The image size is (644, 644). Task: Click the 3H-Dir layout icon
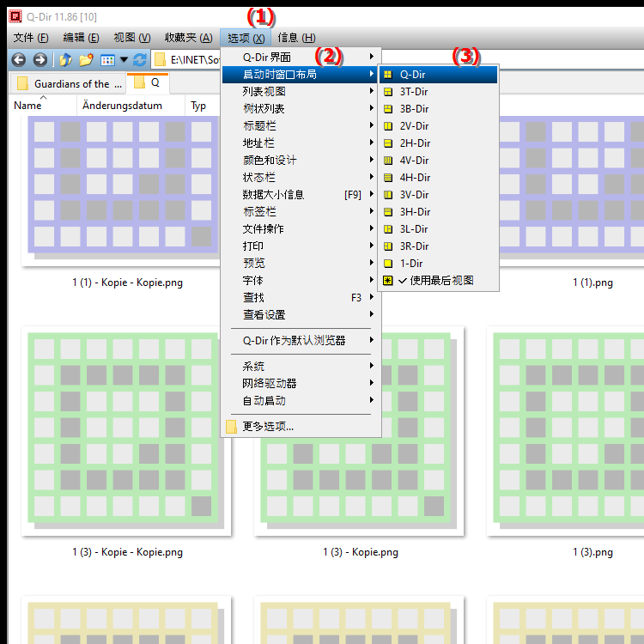click(x=388, y=212)
